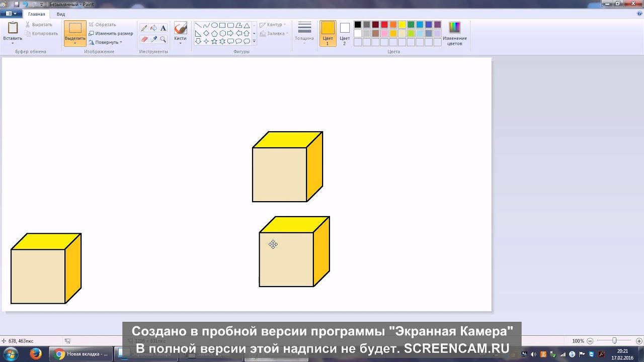Open the Заливка fill dropdown
Screen dimensions: 644x362
[x=274, y=34]
